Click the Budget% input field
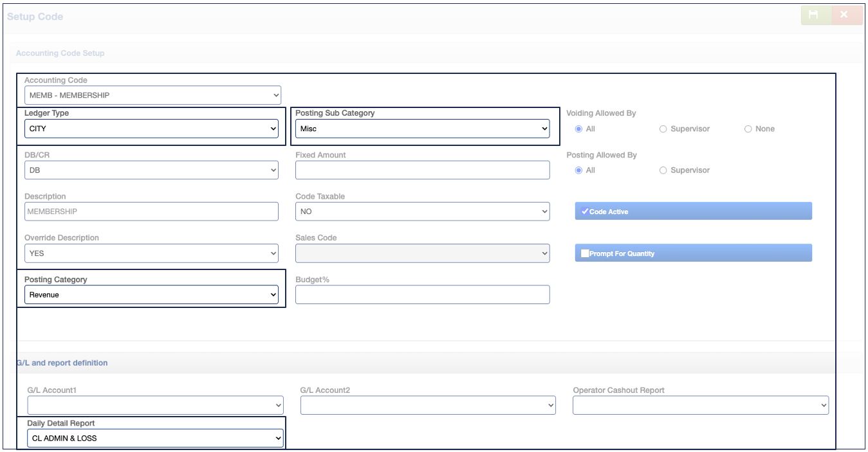Image resolution: width=868 pixels, height=452 pixels. click(422, 295)
